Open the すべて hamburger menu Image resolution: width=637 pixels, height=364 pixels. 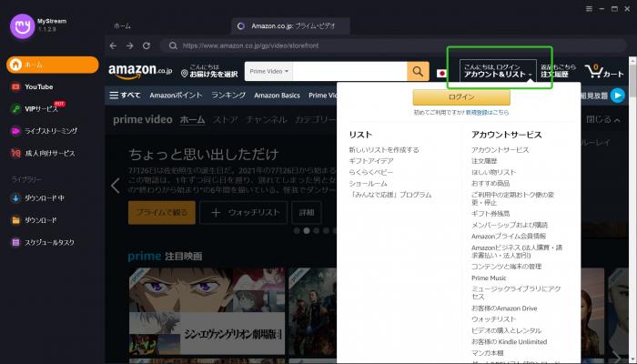pos(125,96)
